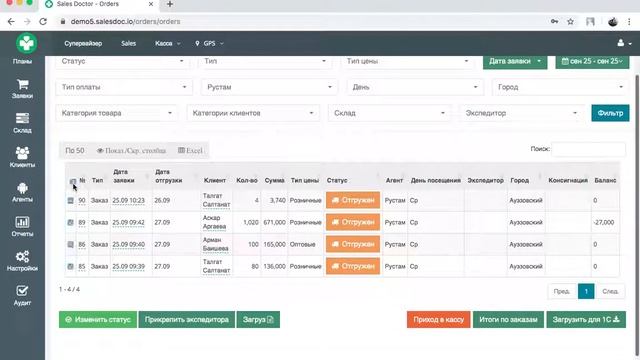Click Приход в кассу button
The height and width of the screenshot is (360, 640).
tap(438, 320)
